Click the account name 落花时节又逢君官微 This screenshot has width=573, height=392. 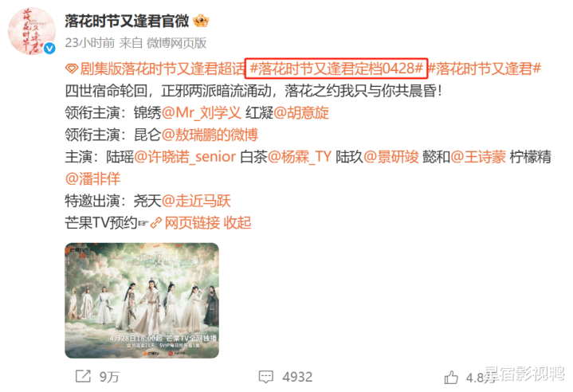tap(127, 22)
